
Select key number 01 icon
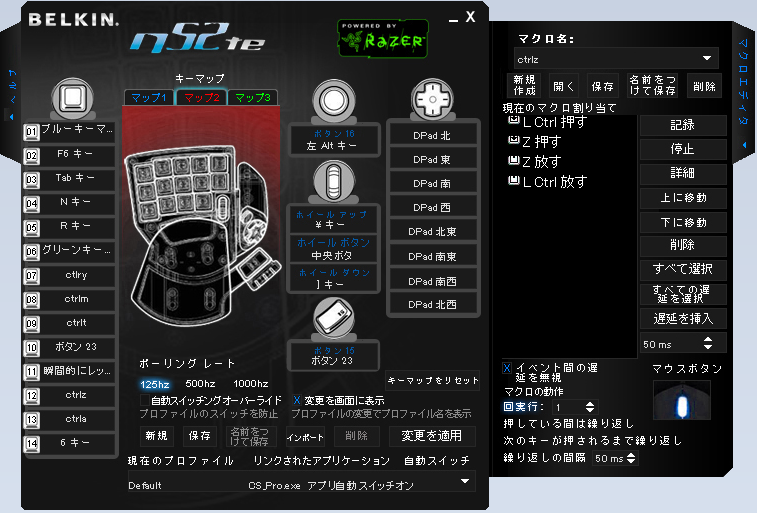tap(31, 132)
